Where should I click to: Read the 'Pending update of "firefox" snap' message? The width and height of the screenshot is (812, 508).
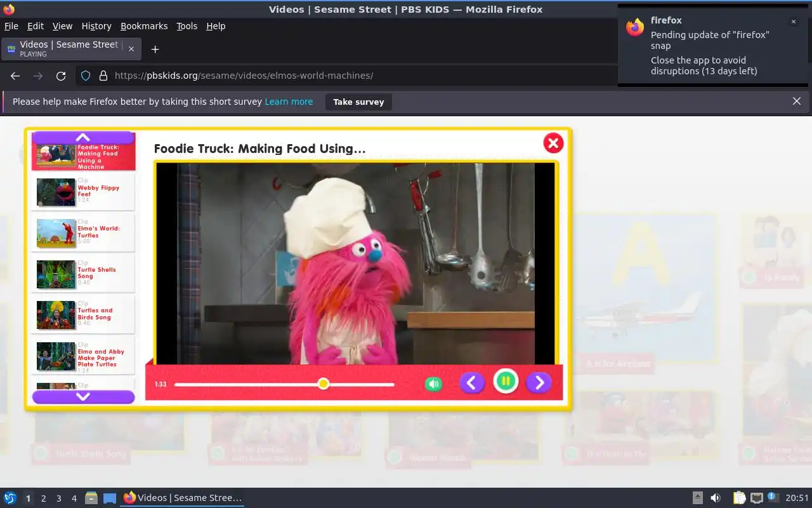pos(710,40)
